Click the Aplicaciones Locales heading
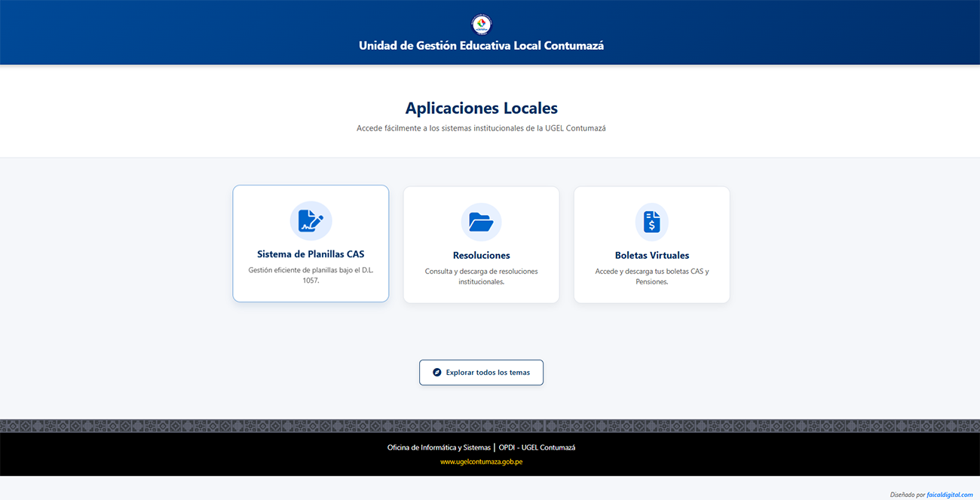Screen dimensions: 980x500 481,108
